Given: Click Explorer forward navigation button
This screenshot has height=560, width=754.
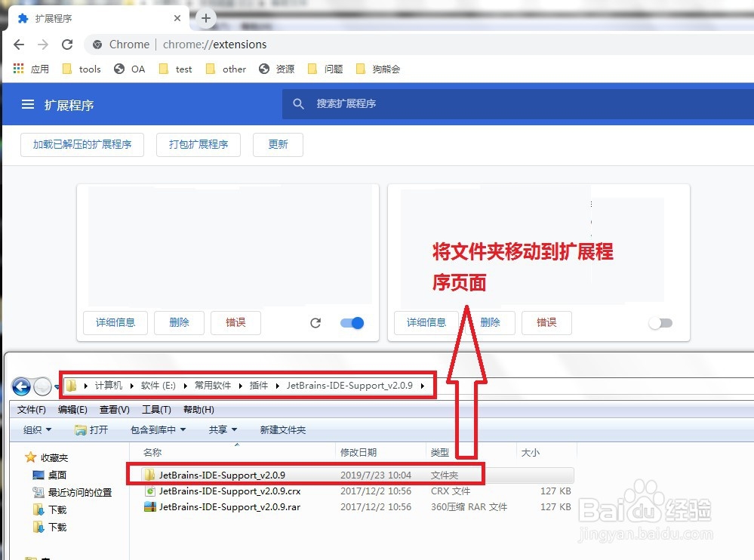Looking at the screenshot, I should click(43, 386).
